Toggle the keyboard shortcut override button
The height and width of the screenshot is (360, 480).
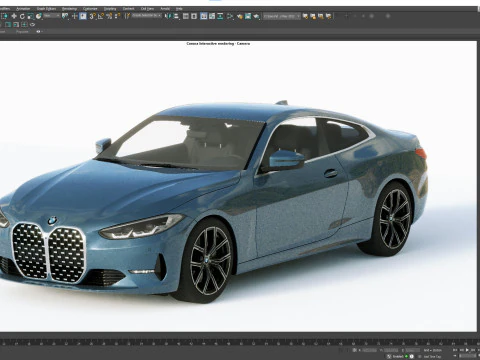pos(83,16)
